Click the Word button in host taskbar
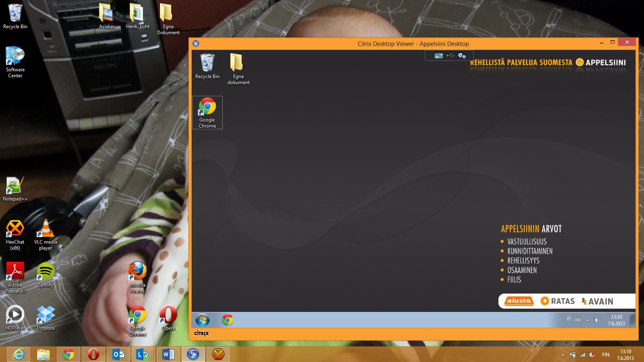 point(168,354)
